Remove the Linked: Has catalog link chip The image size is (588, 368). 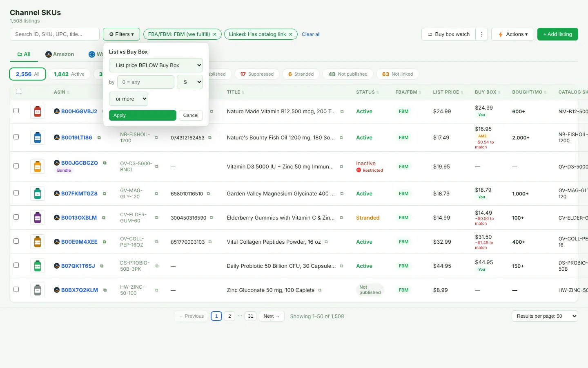pos(291,34)
